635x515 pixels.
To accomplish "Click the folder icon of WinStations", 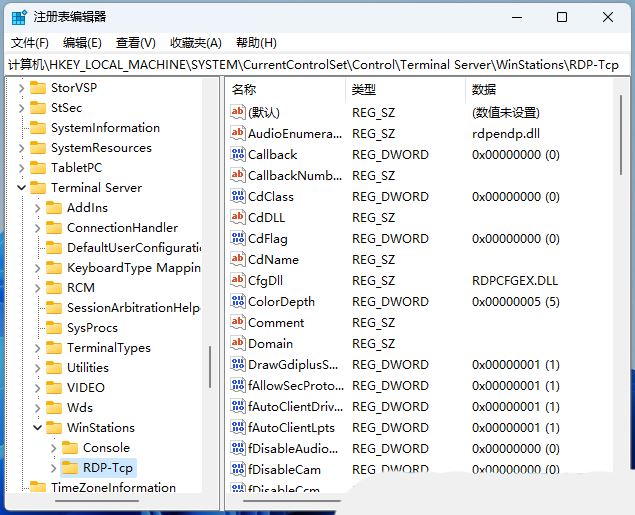I will click(54, 428).
